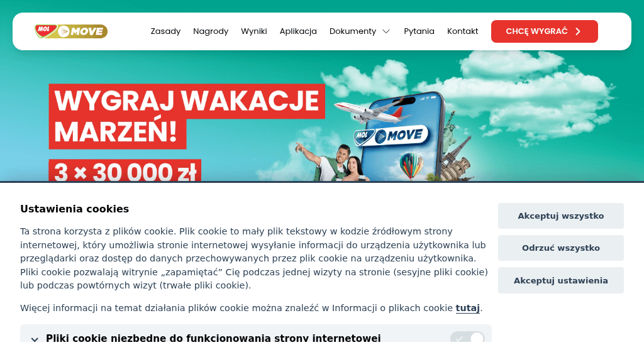
Task: Click Akceptuj ustawienia button
Action: (560, 280)
